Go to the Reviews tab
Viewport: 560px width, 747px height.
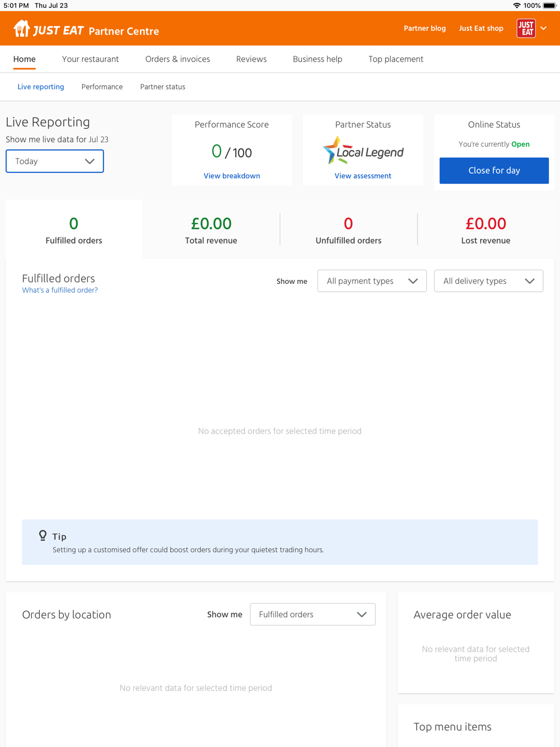251,59
